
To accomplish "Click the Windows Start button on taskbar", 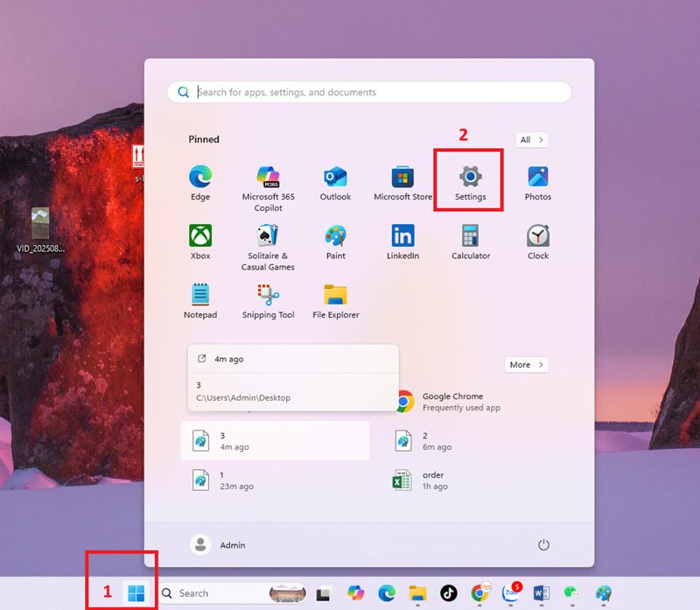I will pyautogui.click(x=136, y=593).
